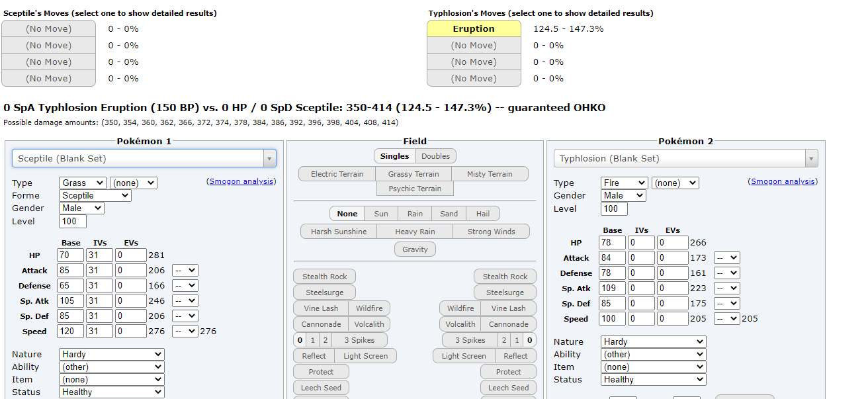The height and width of the screenshot is (399, 868).
Task: Open the Sceptile (Blank Set) selector
Action: [x=144, y=158]
